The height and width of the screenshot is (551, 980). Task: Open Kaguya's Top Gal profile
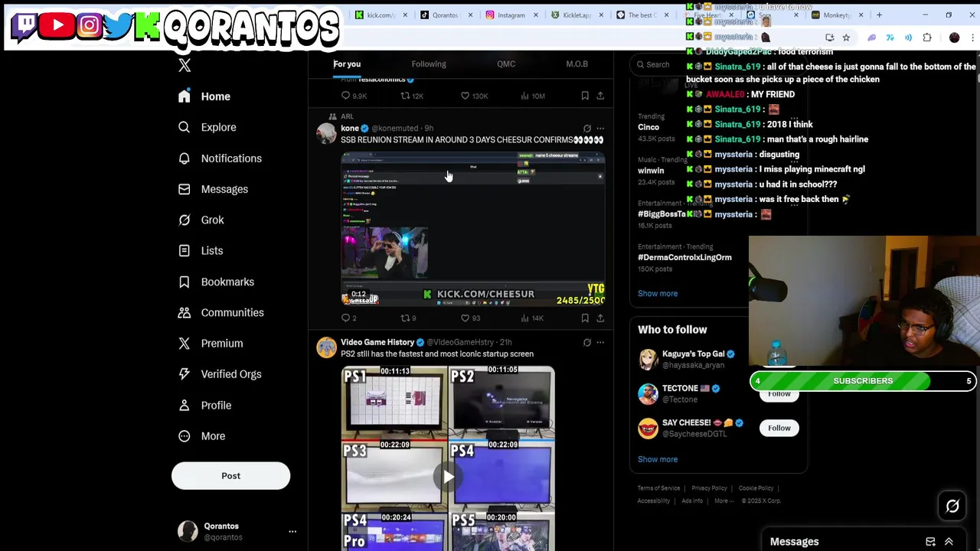693,354
